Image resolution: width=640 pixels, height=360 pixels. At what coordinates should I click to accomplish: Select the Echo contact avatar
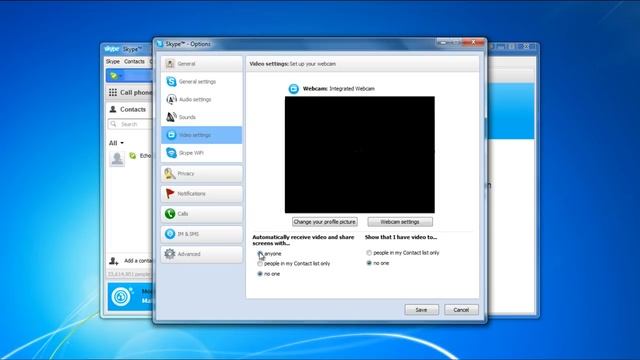click(x=117, y=158)
